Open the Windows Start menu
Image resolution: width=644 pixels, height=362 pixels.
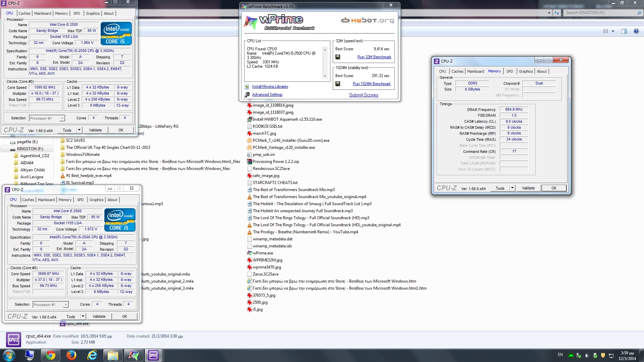pos(9,355)
